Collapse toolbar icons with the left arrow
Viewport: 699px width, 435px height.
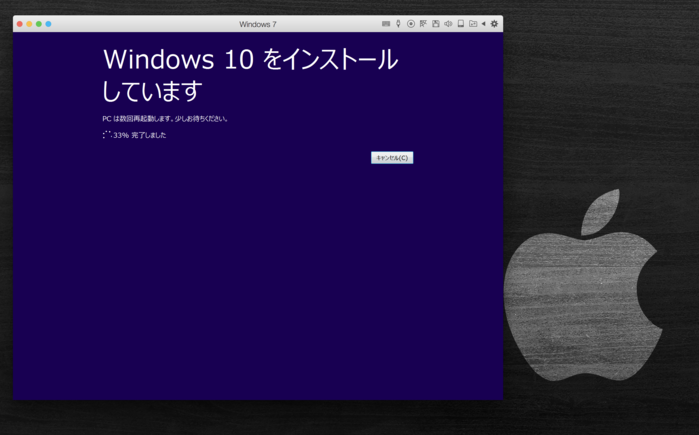(483, 24)
